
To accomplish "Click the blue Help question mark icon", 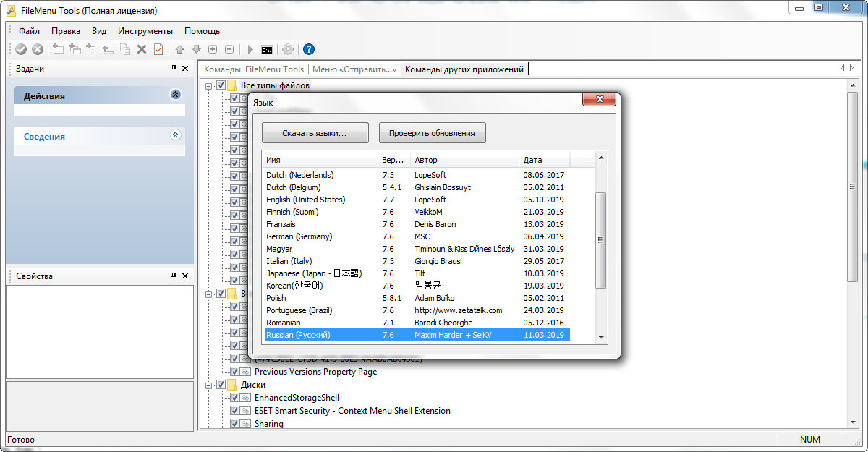I will 309,49.
